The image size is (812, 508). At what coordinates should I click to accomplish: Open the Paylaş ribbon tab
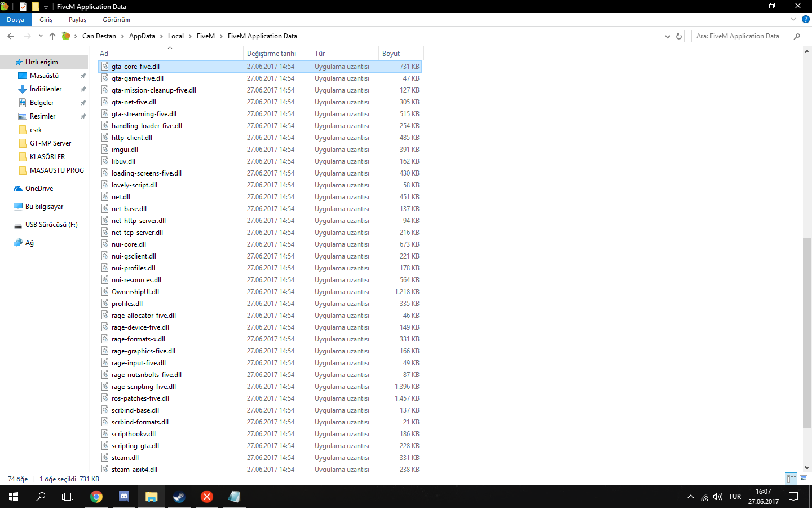77,20
